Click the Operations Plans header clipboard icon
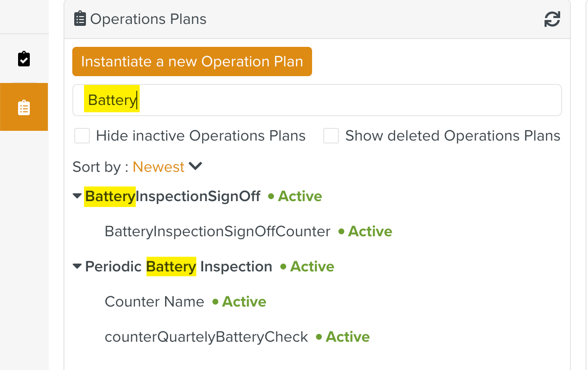The height and width of the screenshot is (370, 588). click(x=80, y=20)
